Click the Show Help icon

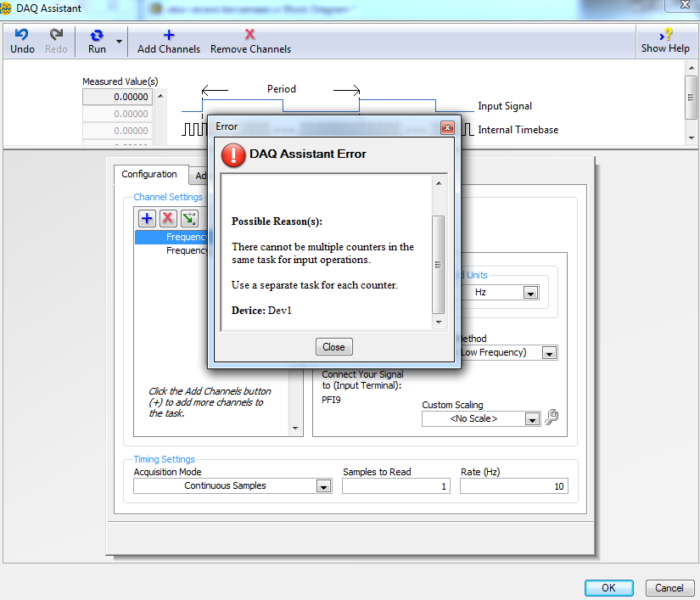point(665,35)
